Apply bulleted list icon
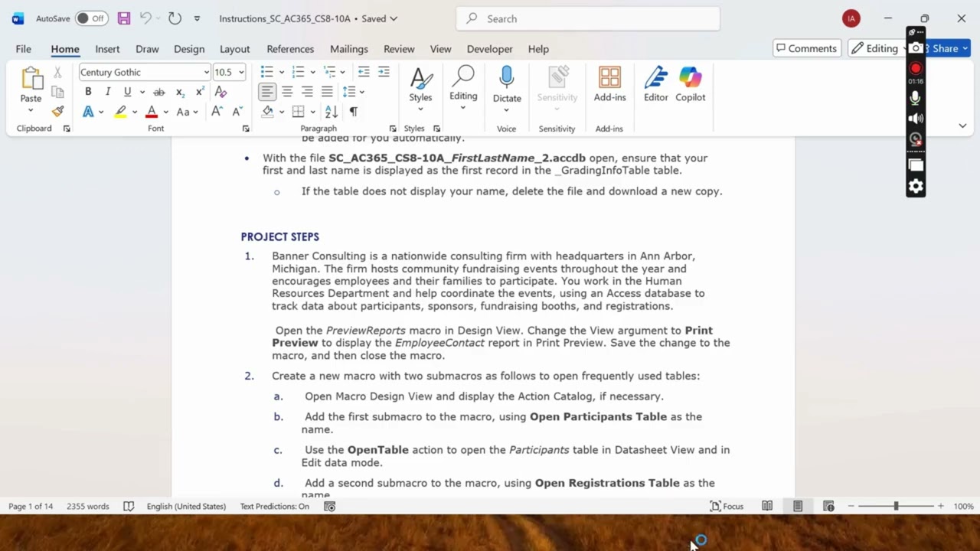Viewport: 980px width, 551px height. pyautogui.click(x=266, y=72)
